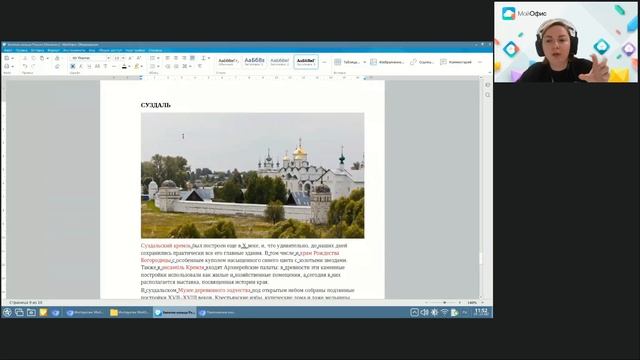Expand more insert options ellipsis

(x=480, y=62)
